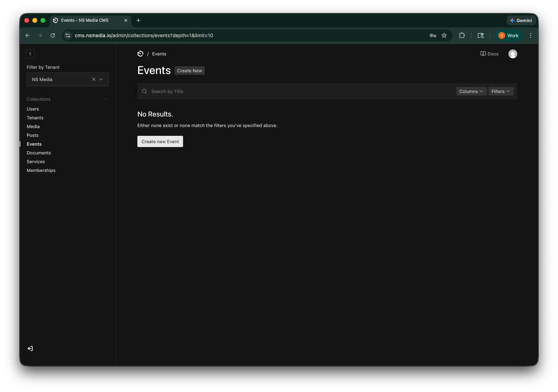Select the Events collection in sidebar

pyautogui.click(x=34, y=144)
